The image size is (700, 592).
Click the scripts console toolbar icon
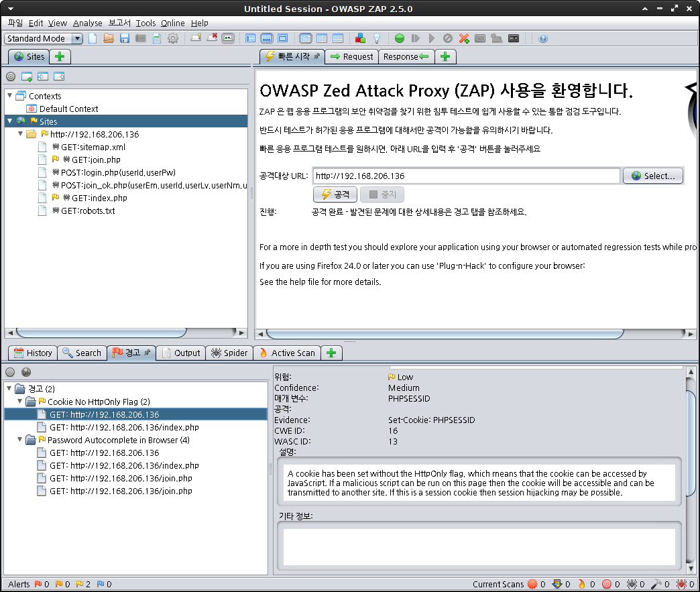(x=480, y=38)
